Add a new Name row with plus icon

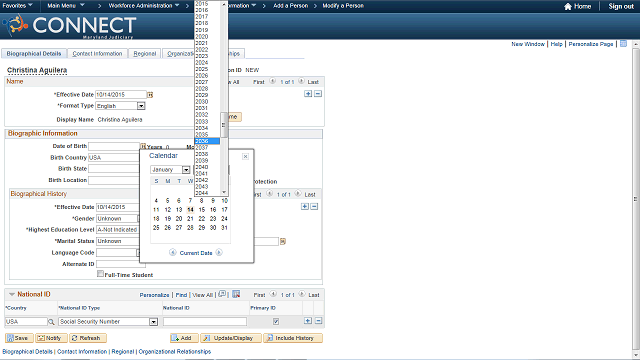pos(308,94)
